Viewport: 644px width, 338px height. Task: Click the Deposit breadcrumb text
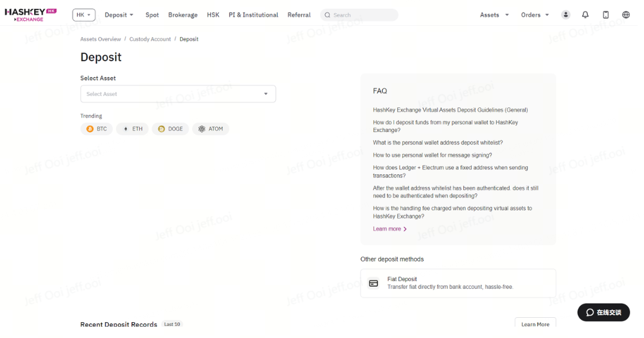[x=189, y=39]
